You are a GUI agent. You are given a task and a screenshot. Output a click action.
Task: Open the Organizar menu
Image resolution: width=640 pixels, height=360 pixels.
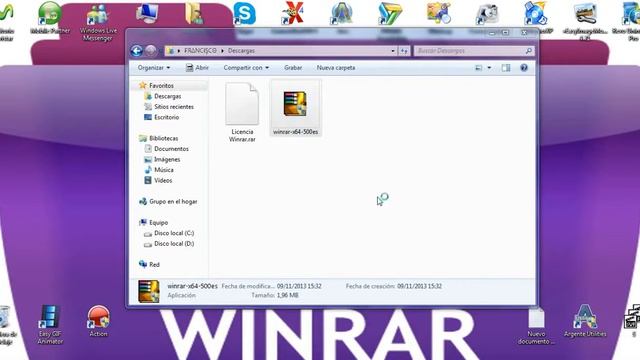(154, 68)
